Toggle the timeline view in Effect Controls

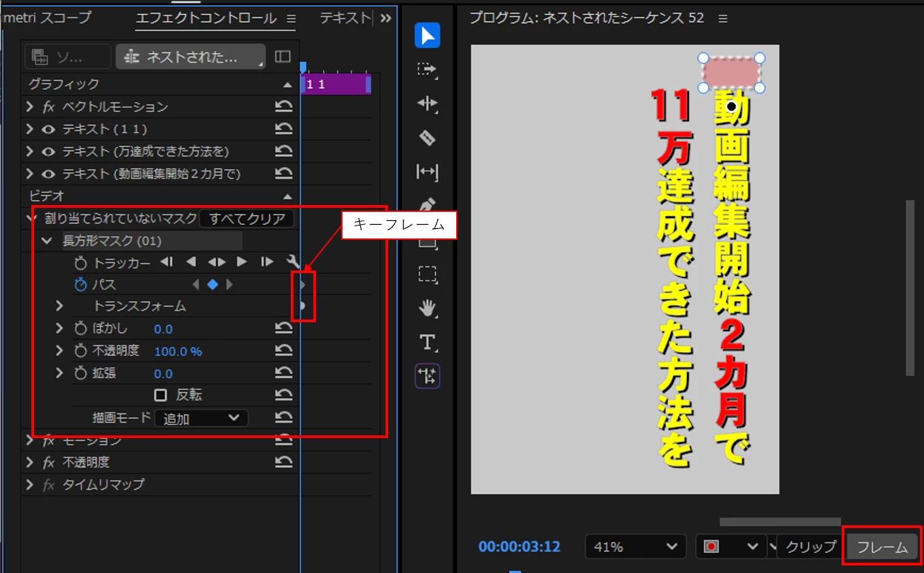click(x=283, y=57)
